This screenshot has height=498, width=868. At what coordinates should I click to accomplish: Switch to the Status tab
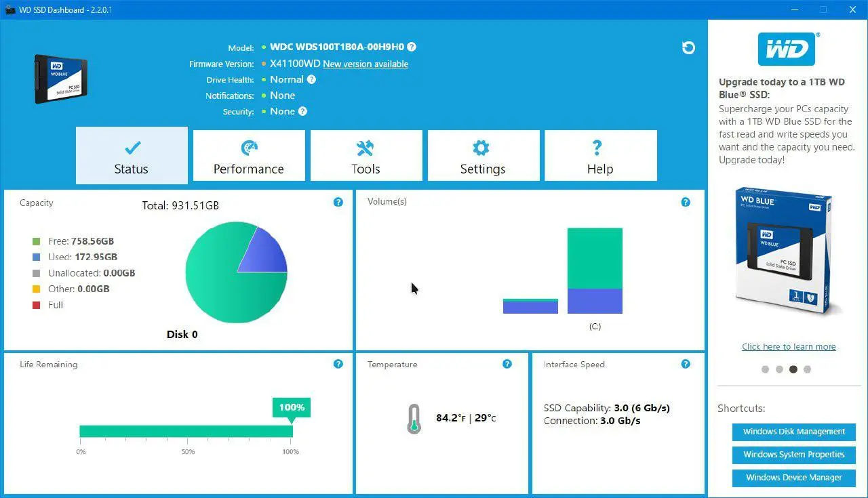[x=132, y=155]
